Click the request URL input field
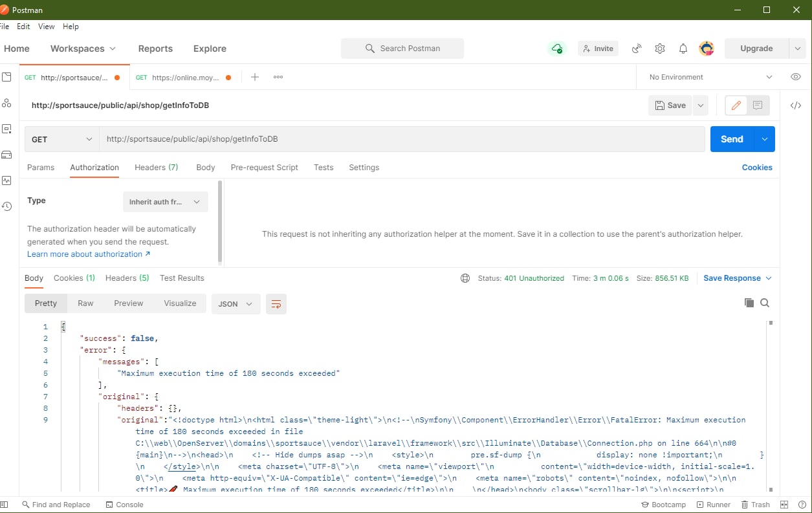The image size is (812, 513). coord(402,139)
